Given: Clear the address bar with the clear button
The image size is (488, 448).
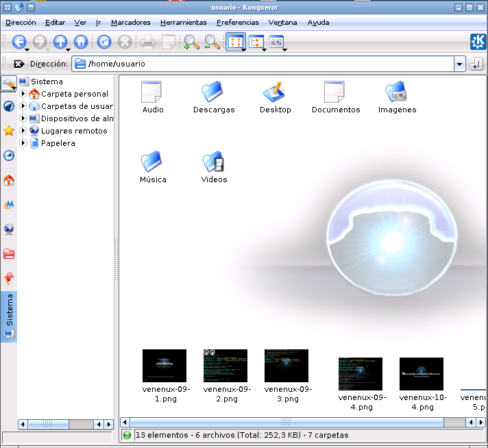Looking at the screenshot, I should [19, 64].
